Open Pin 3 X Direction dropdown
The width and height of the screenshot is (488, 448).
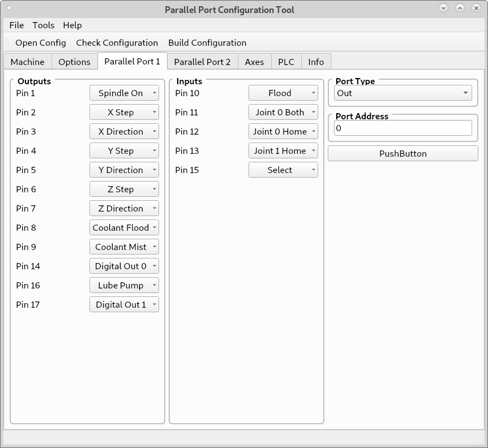pos(124,131)
